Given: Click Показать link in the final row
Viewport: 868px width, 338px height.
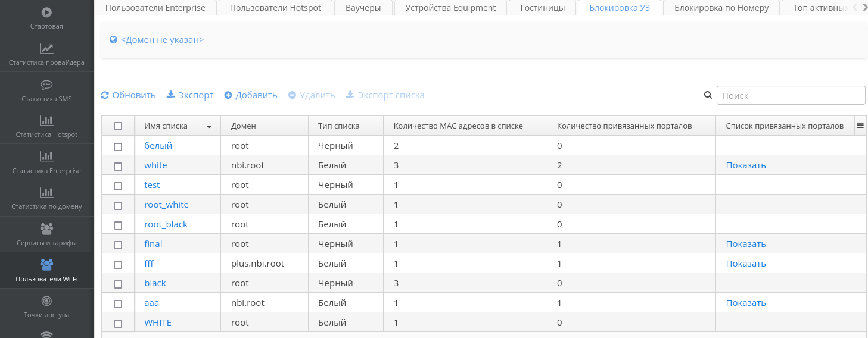Looking at the screenshot, I should [x=745, y=244].
